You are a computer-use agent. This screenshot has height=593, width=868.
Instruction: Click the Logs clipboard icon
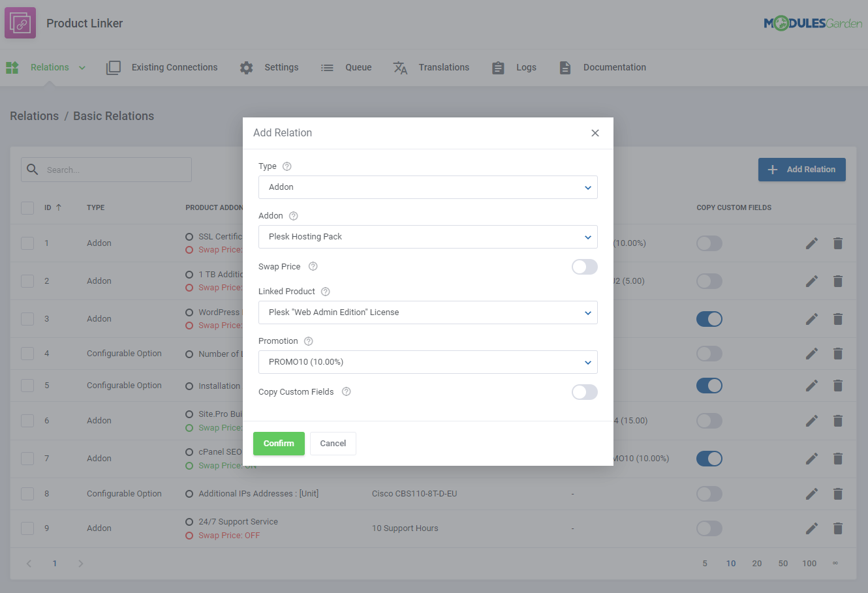(x=498, y=67)
